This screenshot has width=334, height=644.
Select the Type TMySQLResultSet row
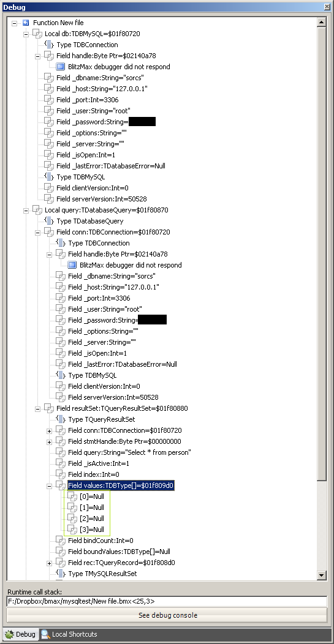pos(102,574)
